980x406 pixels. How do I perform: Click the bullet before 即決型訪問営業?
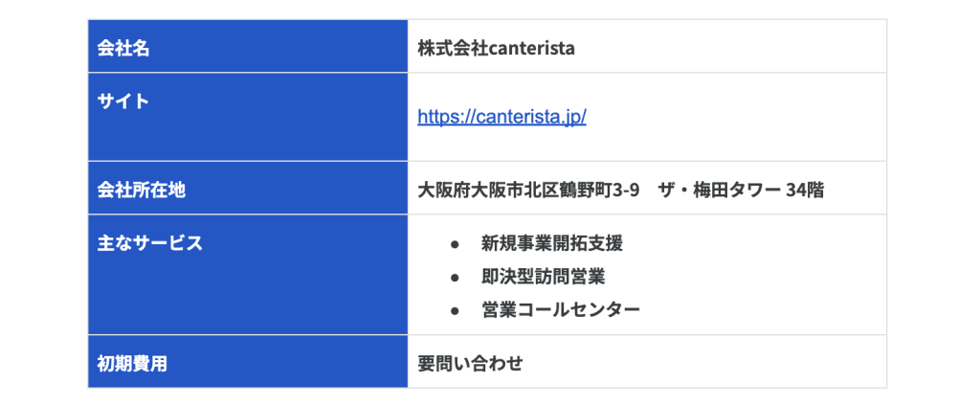(455, 277)
